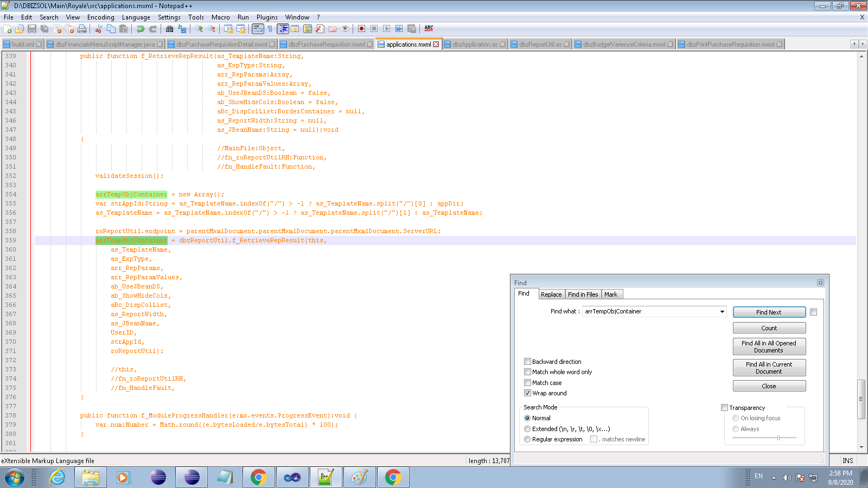Enable Backward direction checkbox
868x488 pixels.
click(527, 362)
